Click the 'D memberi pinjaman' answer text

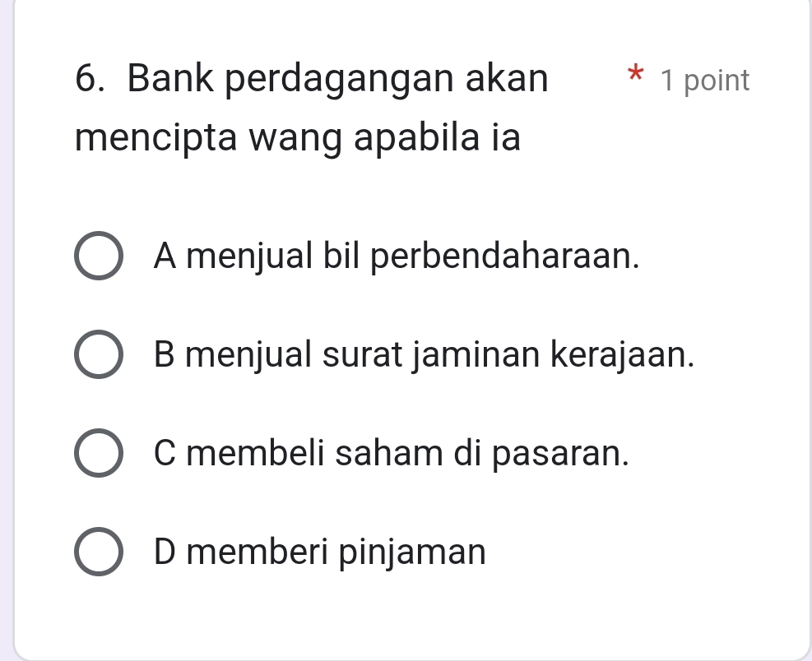[x=319, y=551]
